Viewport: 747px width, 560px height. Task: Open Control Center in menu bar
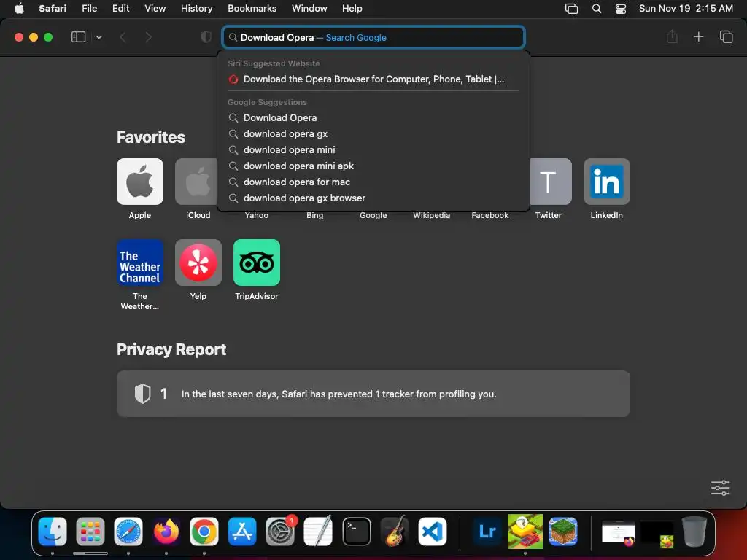coord(620,8)
